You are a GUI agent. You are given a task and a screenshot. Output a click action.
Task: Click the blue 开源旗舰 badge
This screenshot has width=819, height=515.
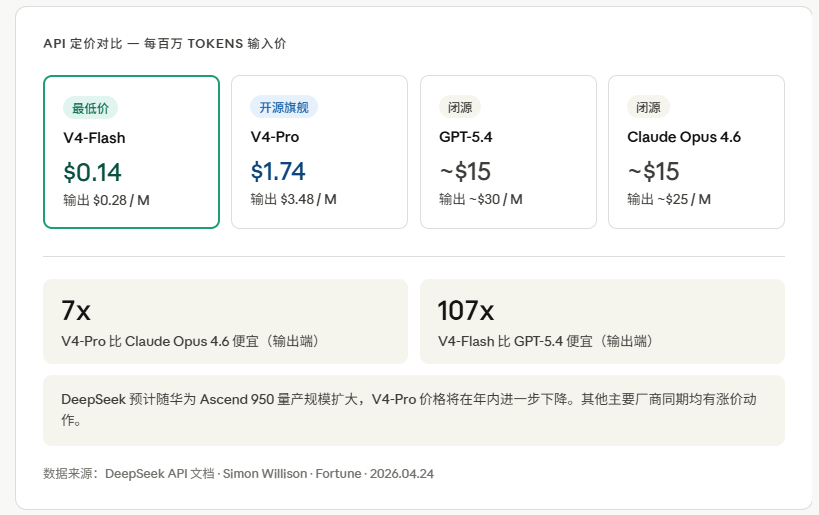pos(283,108)
